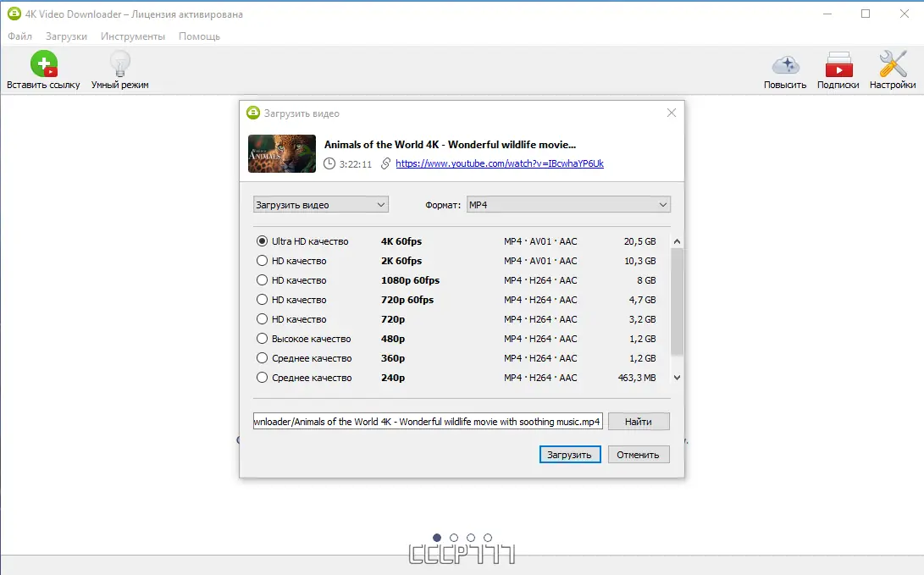
Task: Click the Загрузить download button
Action: coord(570,454)
